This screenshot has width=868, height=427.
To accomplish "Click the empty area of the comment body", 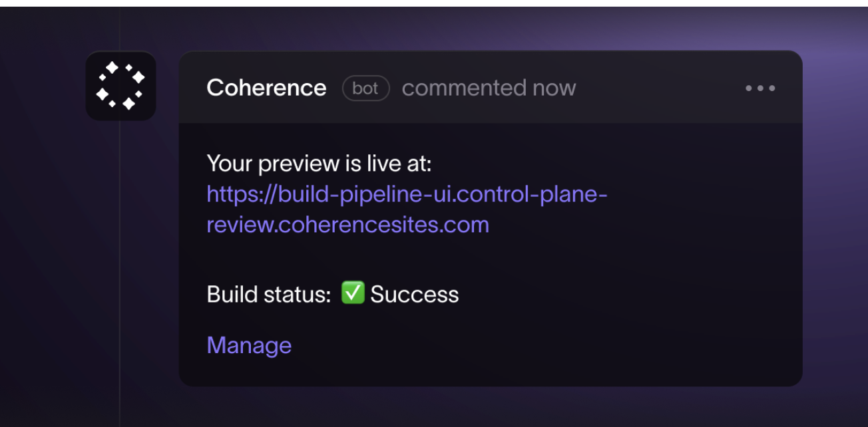I will [632, 279].
